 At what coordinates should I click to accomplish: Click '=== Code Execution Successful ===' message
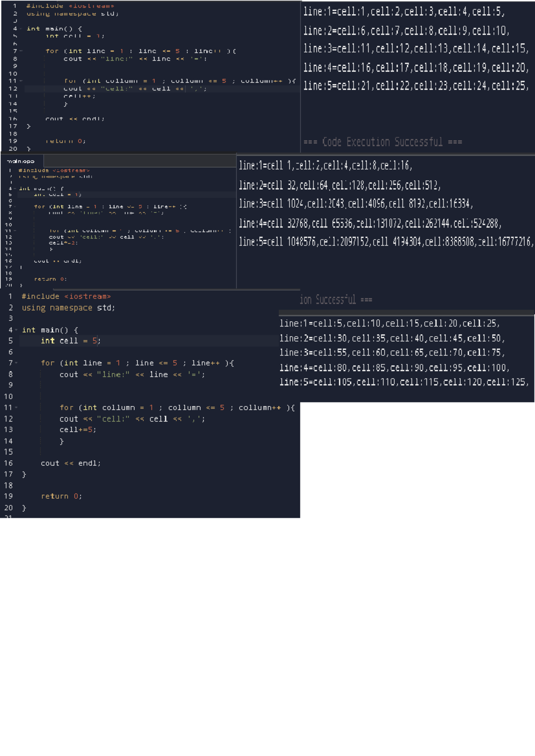[383, 142]
